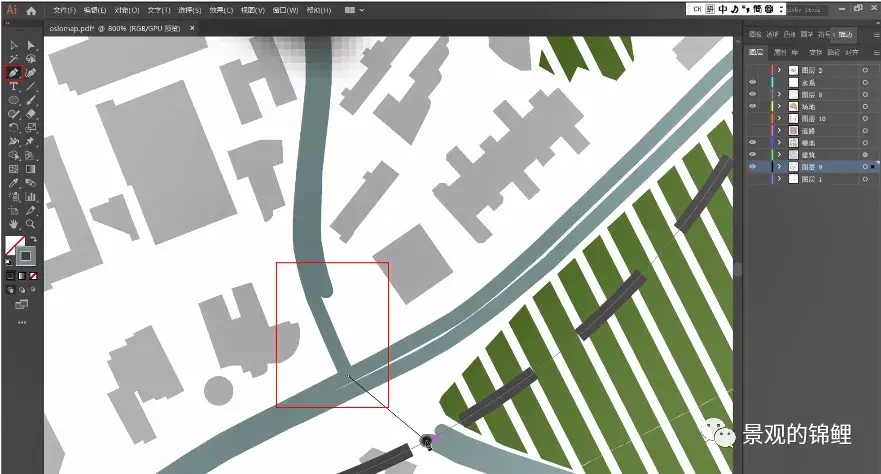The image size is (881, 474).
Task: Select the Slice tool
Action: [x=31, y=211]
